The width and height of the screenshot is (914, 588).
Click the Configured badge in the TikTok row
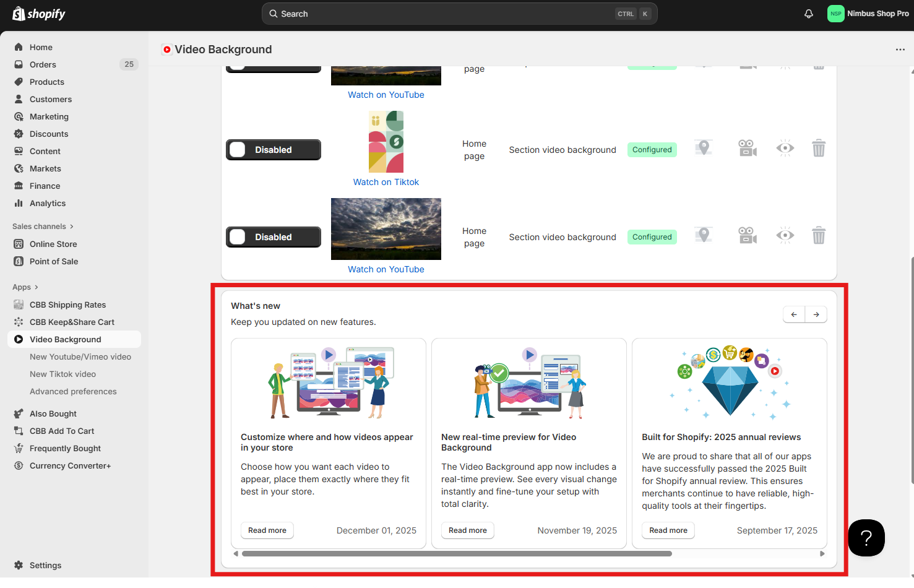tap(652, 150)
